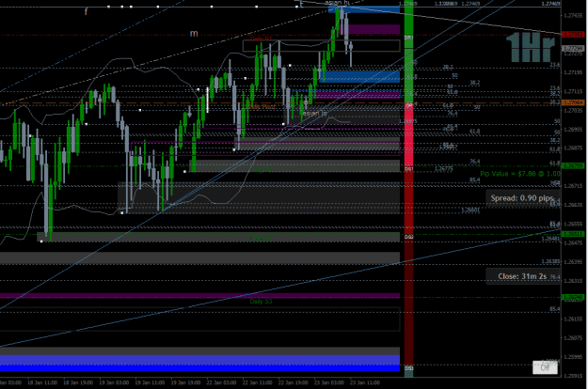Click the Daily S2 level label

[x=261, y=238]
